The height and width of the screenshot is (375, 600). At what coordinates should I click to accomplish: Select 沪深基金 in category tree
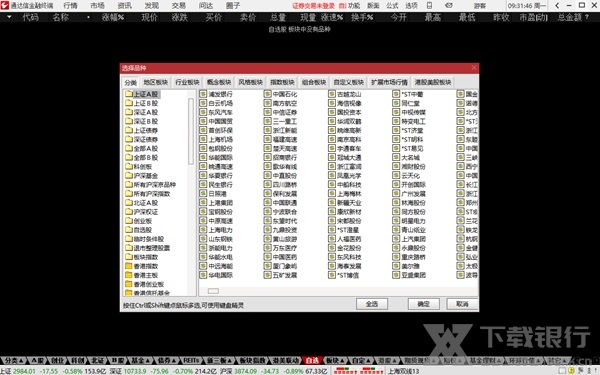tap(145, 176)
